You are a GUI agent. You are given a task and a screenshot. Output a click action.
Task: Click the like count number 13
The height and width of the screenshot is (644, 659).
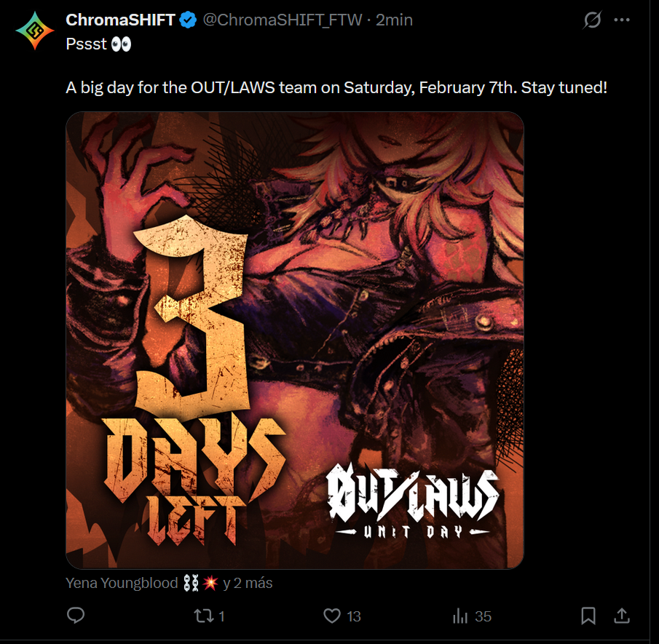point(353,616)
